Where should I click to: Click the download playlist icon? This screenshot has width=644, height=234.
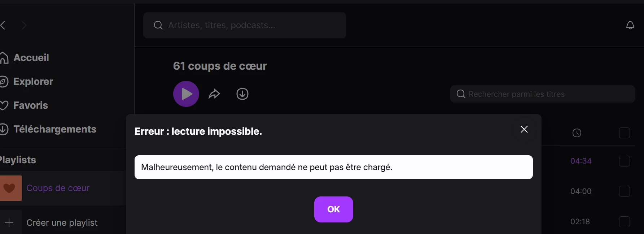click(242, 94)
